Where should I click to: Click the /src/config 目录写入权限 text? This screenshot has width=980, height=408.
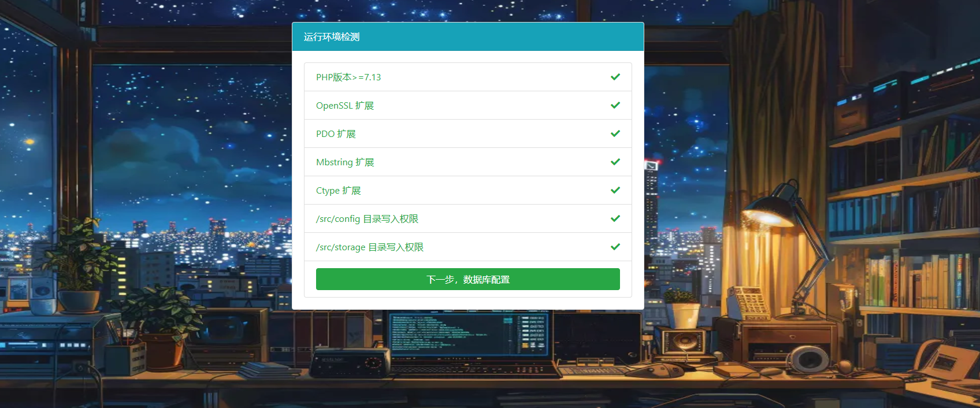point(367,218)
